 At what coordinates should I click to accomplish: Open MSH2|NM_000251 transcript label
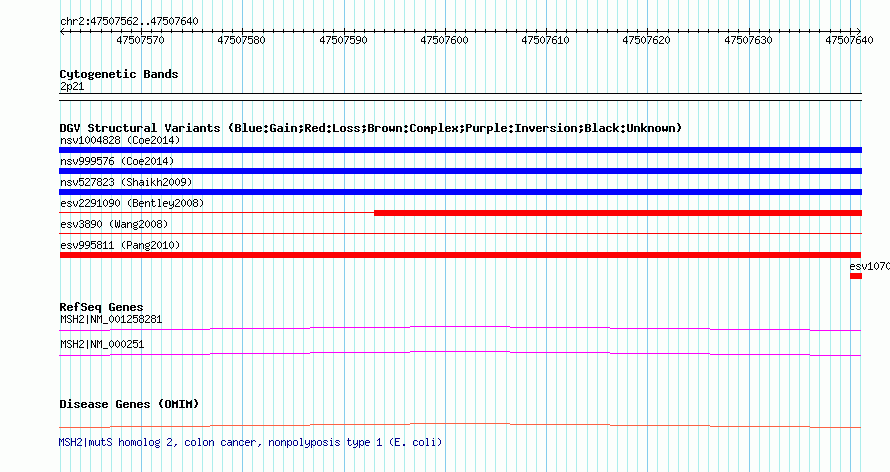pos(102,344)
